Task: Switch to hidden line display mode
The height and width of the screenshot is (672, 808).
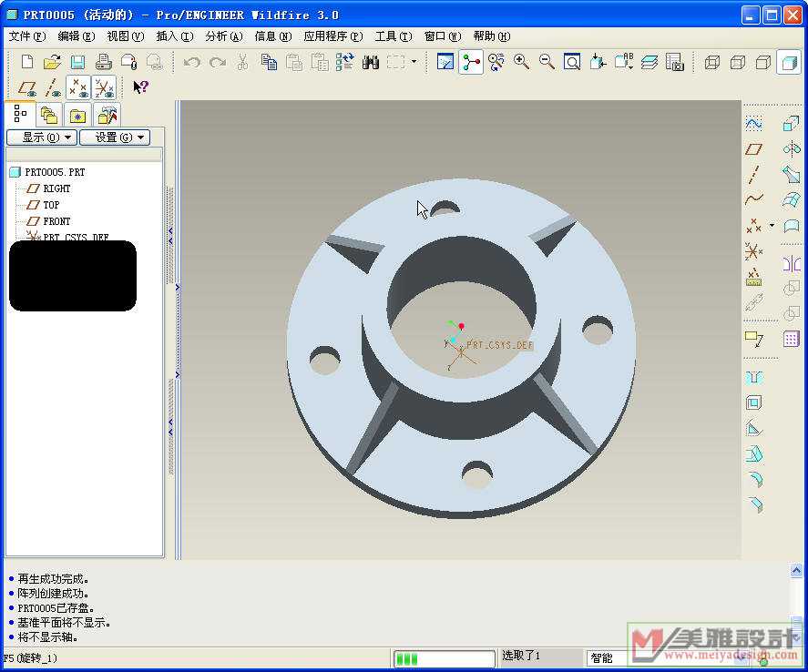Action: point(738,62)
